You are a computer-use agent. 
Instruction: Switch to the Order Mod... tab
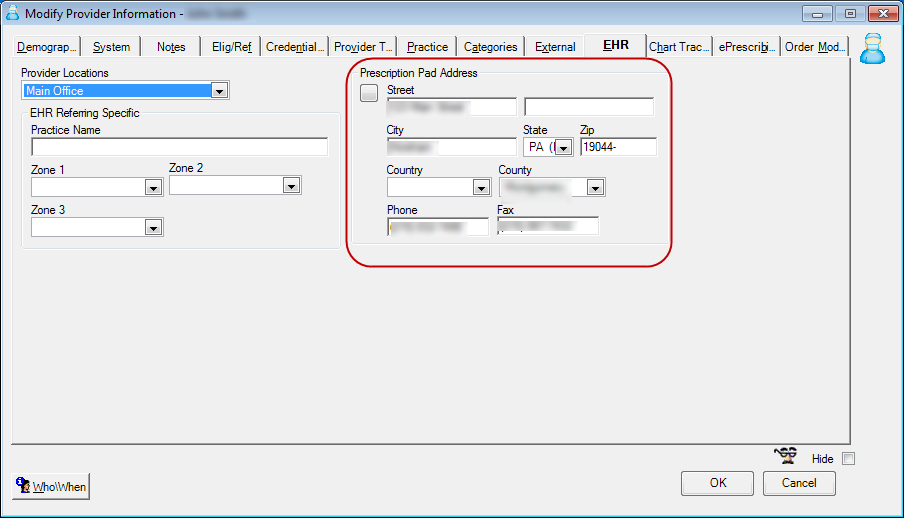click(815, 47)
